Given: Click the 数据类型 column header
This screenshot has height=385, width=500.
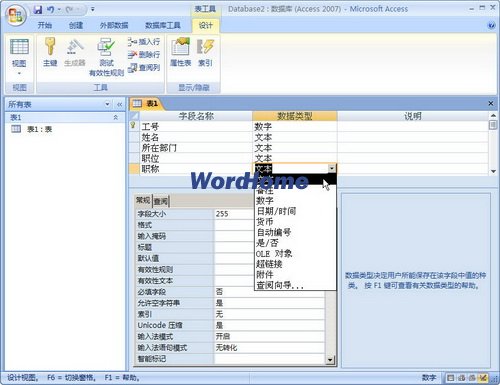Looking at the screenshot, I should (295, 116).
